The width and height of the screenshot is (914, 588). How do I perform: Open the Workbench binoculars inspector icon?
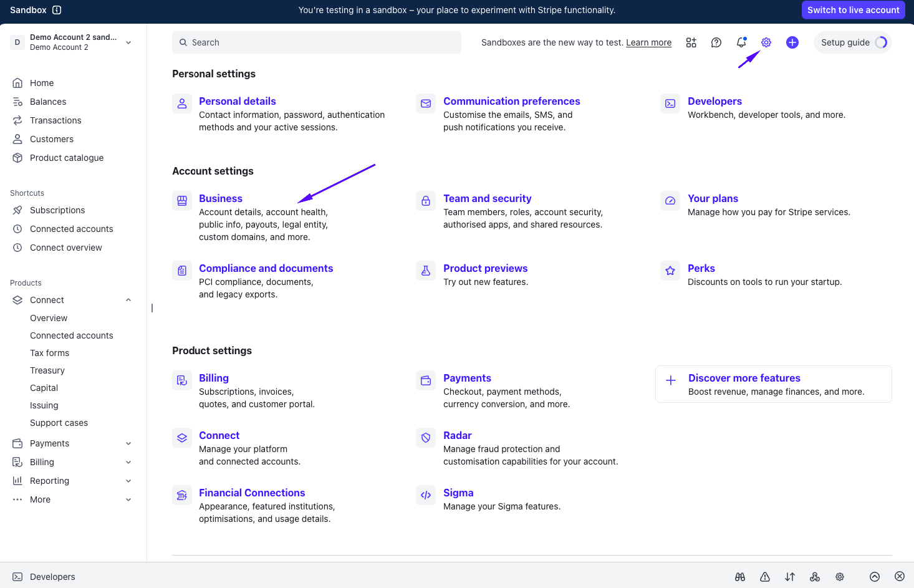click(740, 577)
